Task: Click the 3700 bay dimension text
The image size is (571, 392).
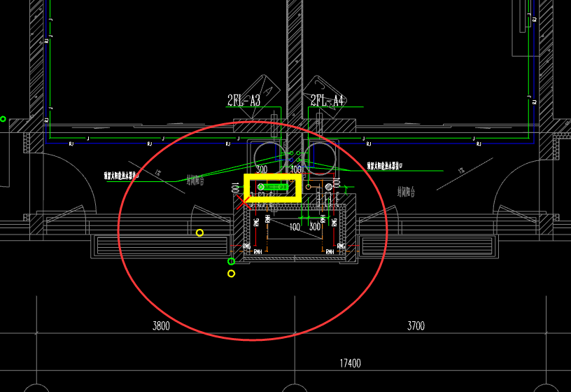Action: pos(416,325)
